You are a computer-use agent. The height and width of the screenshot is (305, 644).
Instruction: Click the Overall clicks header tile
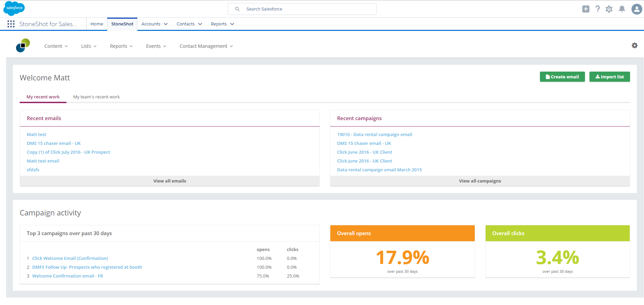coord(558,233)
